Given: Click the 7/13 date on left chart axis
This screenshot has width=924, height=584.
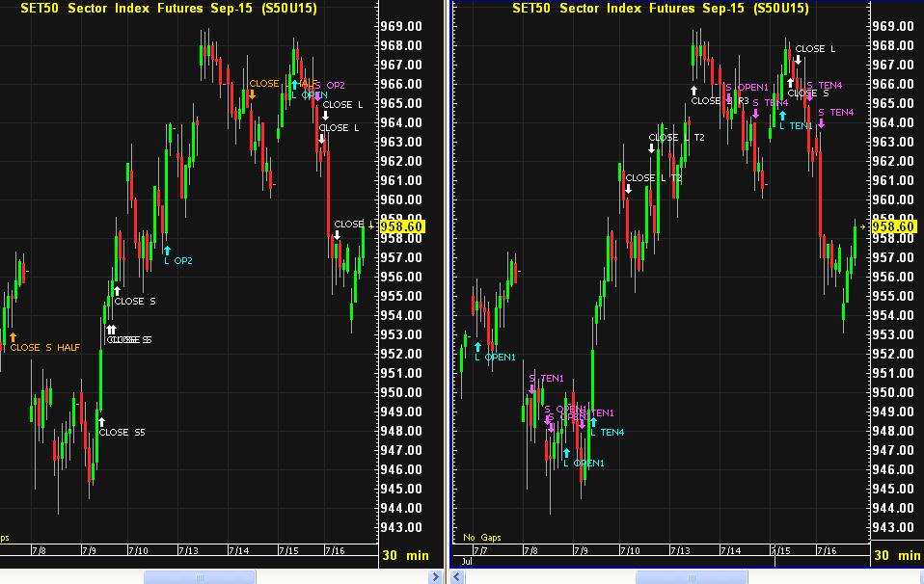Looking at the screenshot, I should (x=186, y=550).
